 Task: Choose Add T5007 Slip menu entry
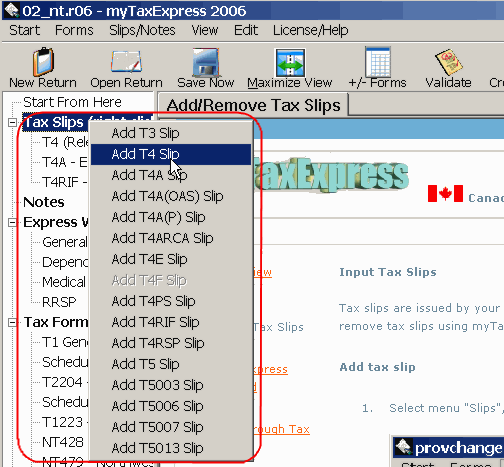click(171, 427)
